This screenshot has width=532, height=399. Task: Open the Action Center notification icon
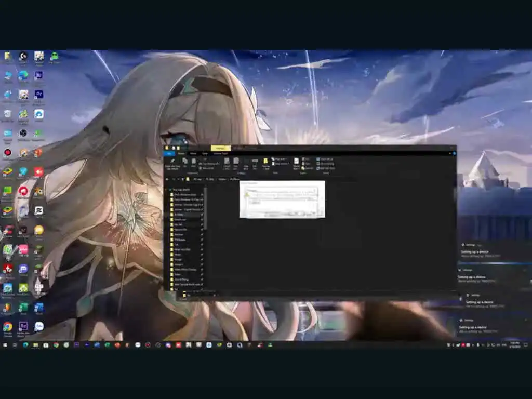click(x=526, y=345)
